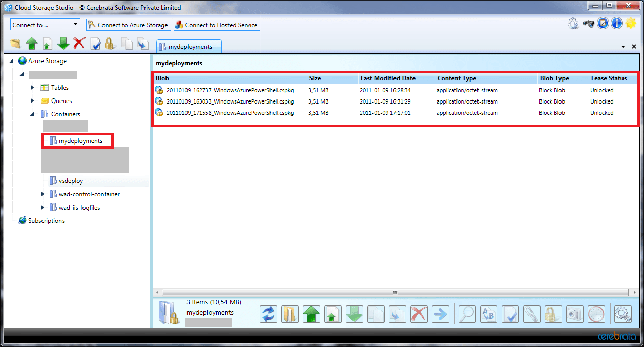Click the blank copy pages icon in upper toolbar

127,44
